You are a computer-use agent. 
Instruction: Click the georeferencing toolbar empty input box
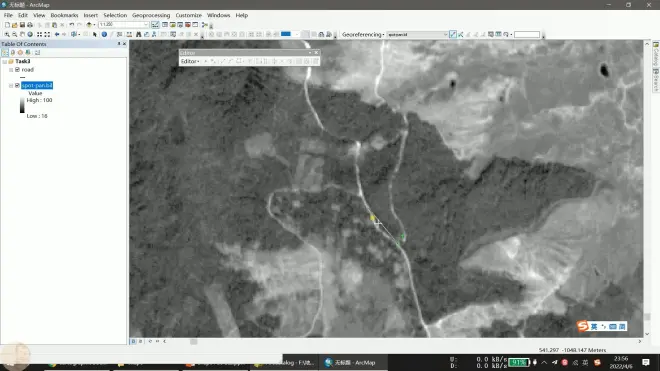point(527,35)
